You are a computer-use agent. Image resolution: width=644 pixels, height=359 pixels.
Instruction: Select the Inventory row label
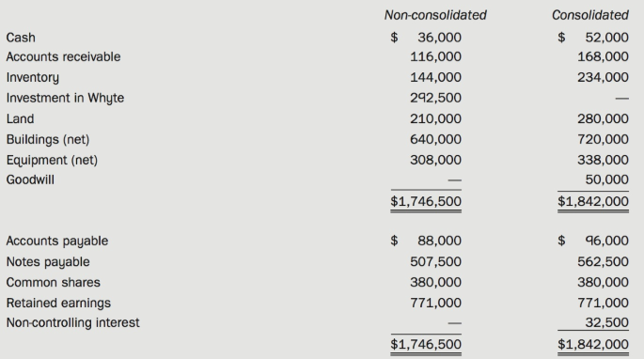coord(33,78)
